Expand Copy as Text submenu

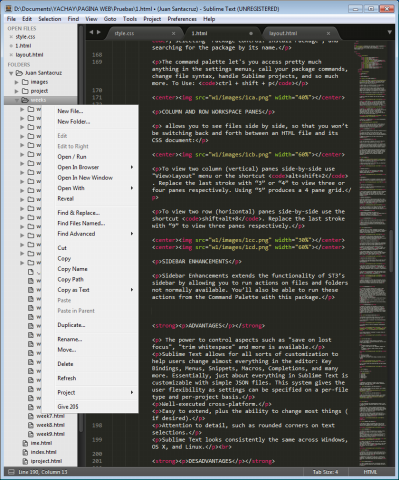(x=132, y=290)
